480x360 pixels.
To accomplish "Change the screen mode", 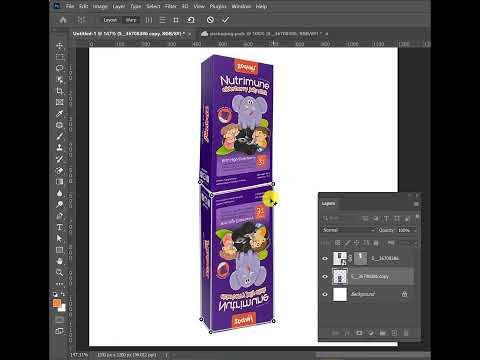I will 60,331.
